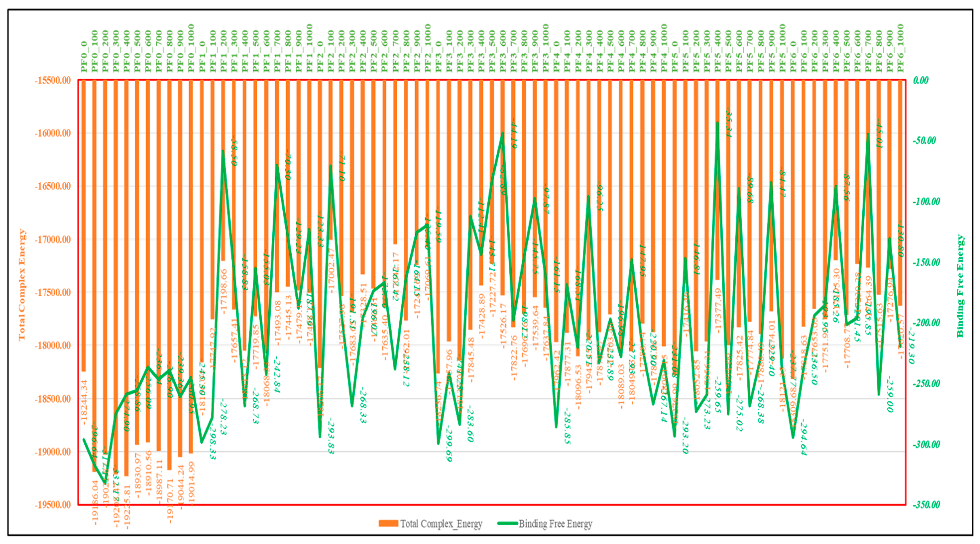Click the -350.00 right axis tick label
Image resolution: width=980 pixels, height=544 pixels.
pos(926,505)
